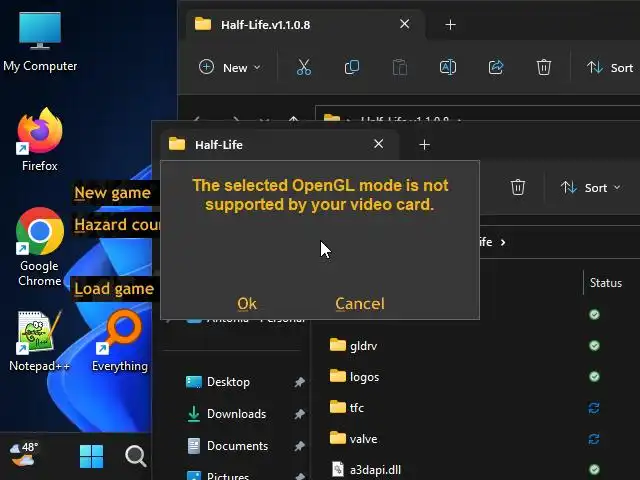Select the tfc folder
The width and height of the screenshot is (640, 480).
[x=347, y=408]
